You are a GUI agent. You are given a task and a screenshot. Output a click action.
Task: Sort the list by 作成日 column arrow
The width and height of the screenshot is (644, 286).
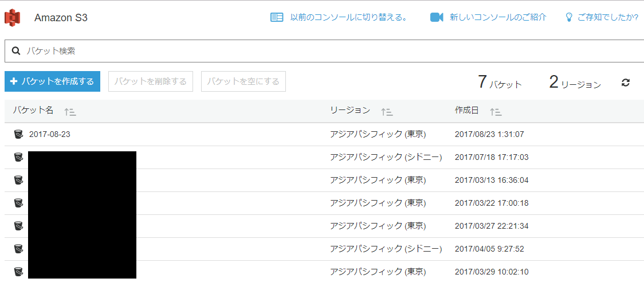(x=496, y=112)
